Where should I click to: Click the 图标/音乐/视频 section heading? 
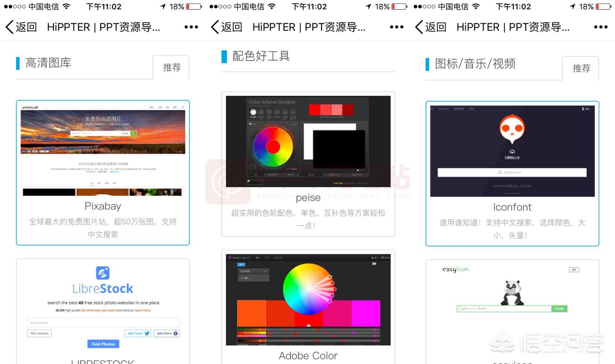point(475,64)
